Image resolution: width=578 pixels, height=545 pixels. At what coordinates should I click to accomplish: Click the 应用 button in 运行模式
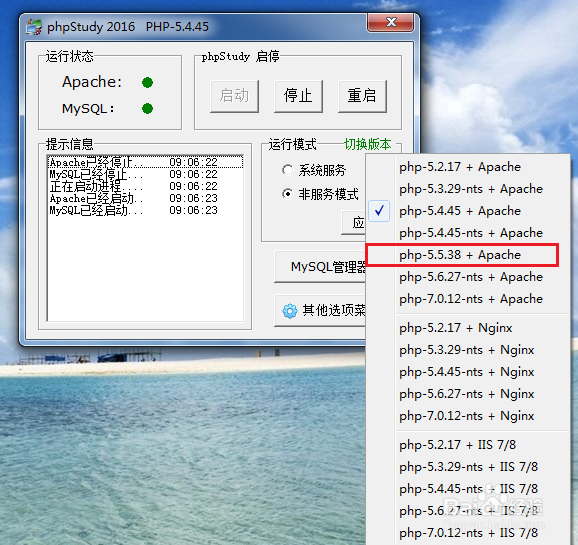[x=354, y=223]
